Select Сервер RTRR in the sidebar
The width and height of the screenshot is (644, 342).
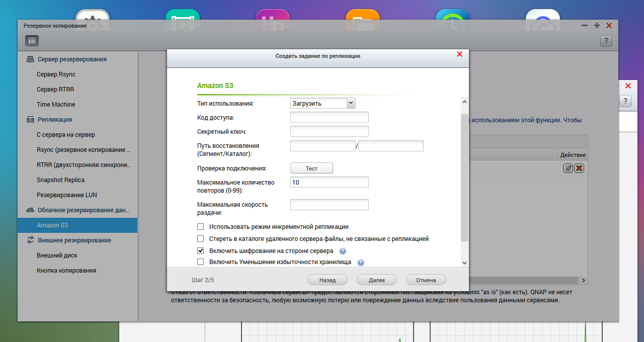(77, 89)
